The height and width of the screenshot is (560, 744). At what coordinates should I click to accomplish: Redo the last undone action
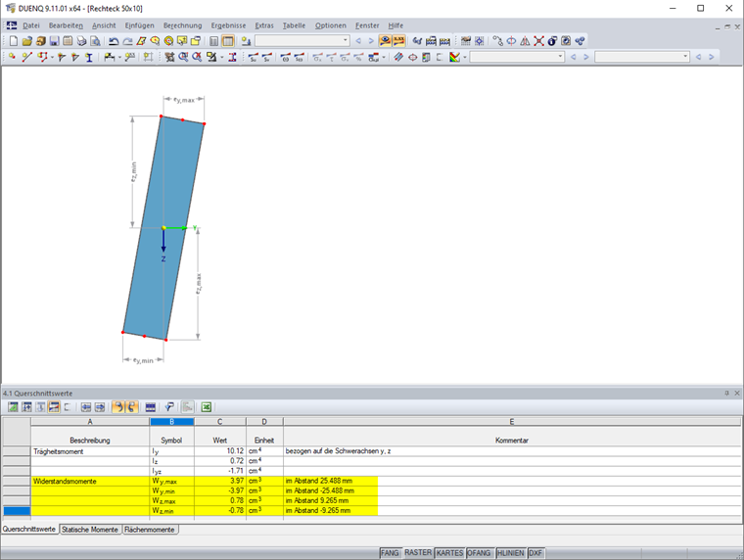coord(127,41)
